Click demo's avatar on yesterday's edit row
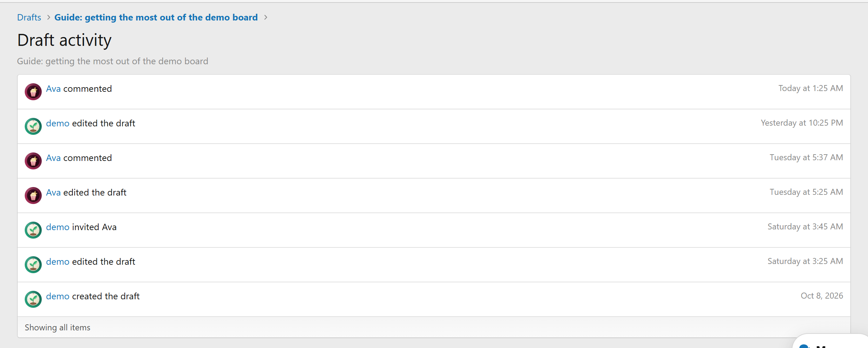The width and height of the screenshot is (868, 348). coord(33,126)
